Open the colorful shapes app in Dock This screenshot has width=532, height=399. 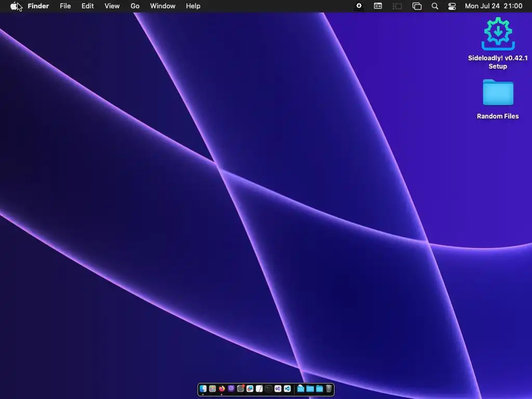coord(250,389)
